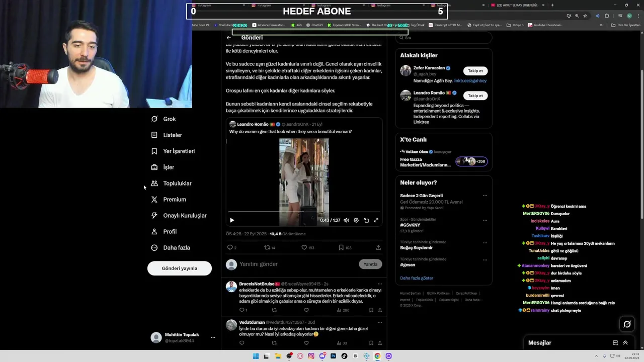Open Volkan Okcu live space
The width and height of the screenshot is (644, 362).
444,158
